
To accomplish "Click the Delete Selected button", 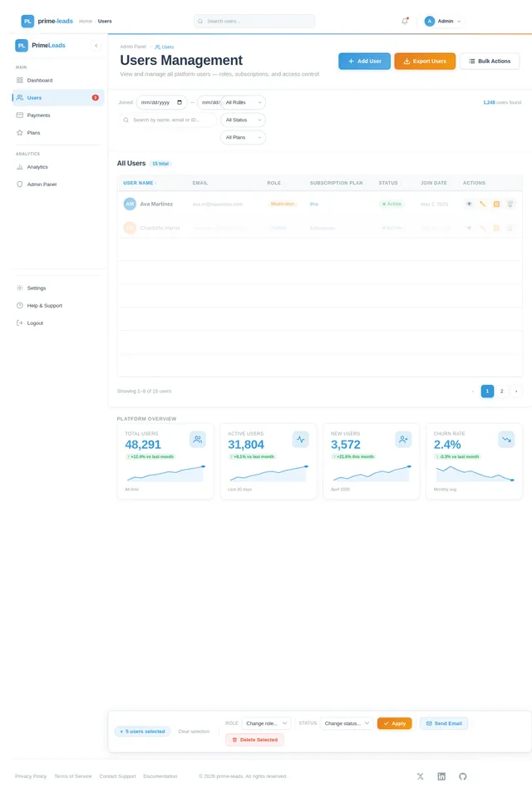I will 254,740.
